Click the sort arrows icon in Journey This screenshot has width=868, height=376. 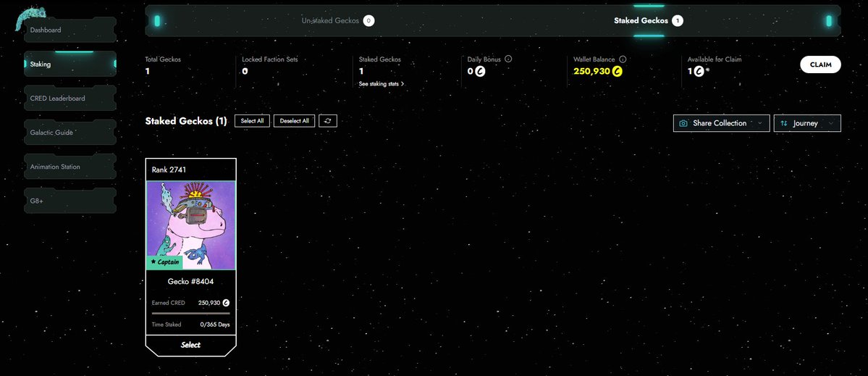784,123
